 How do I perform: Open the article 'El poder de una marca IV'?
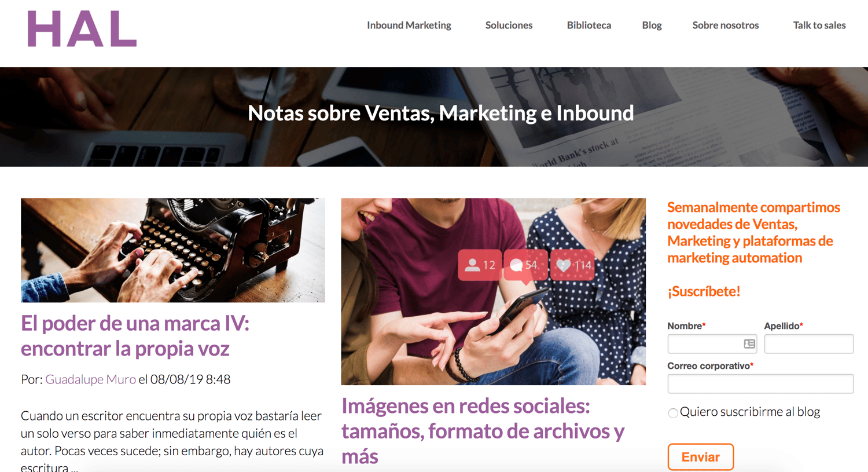pyautogui.click(x=135, y=336)
